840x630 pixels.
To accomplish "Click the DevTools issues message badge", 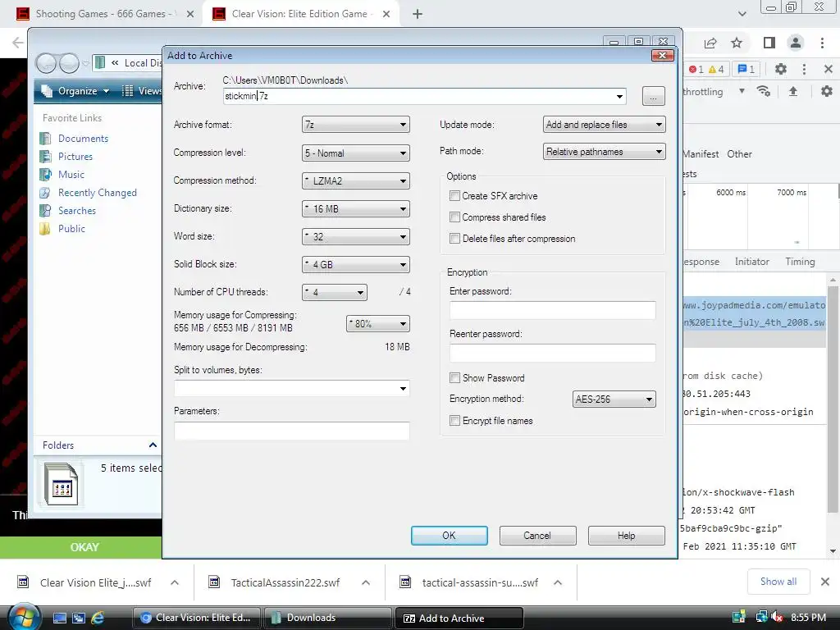I will click(746, 69).
